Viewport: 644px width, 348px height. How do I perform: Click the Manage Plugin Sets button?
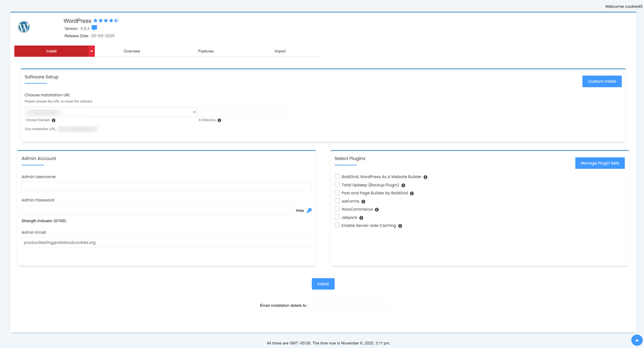[x=600, y=163]
